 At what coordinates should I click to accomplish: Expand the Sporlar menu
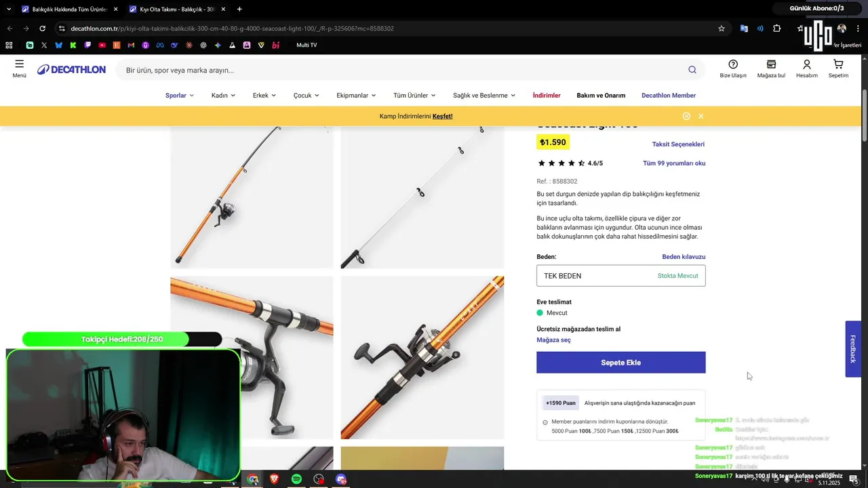(180, 96)
